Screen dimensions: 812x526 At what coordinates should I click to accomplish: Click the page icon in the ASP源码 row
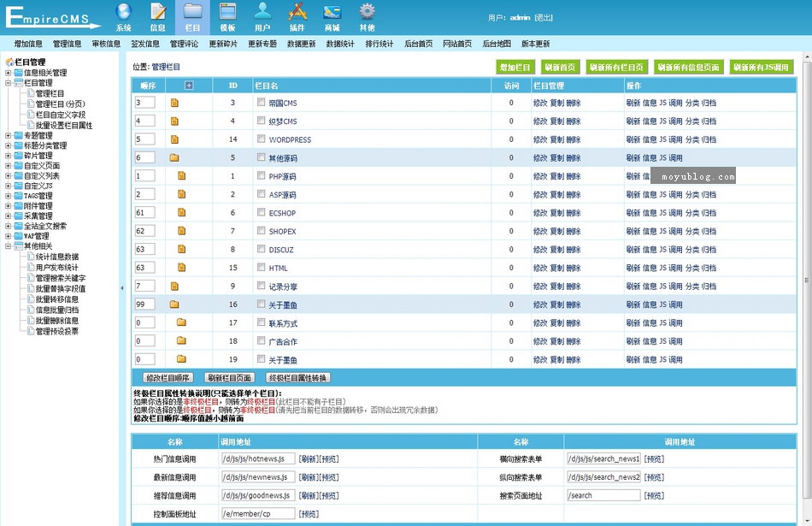click(181, 194)
